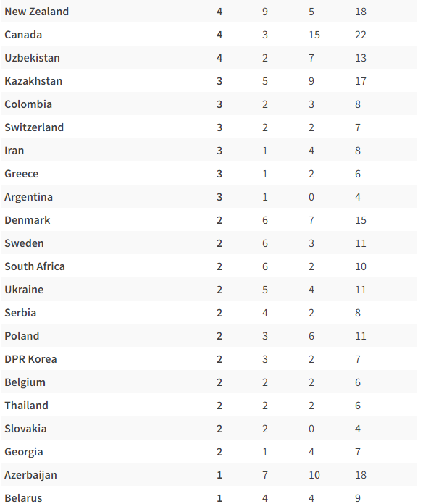Click the Colombia country name
The width and height of the screenshot is (431, 504).
(x=28, y=104)
